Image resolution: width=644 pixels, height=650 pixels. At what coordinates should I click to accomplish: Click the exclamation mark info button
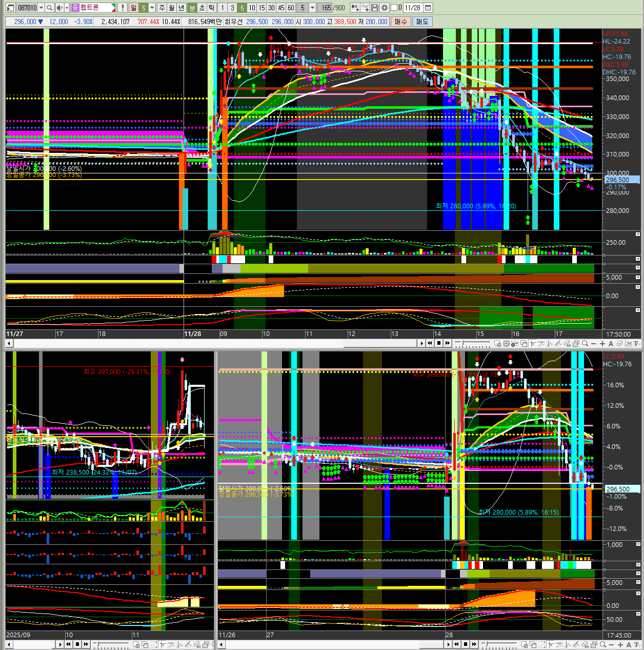tap(123, 8)
